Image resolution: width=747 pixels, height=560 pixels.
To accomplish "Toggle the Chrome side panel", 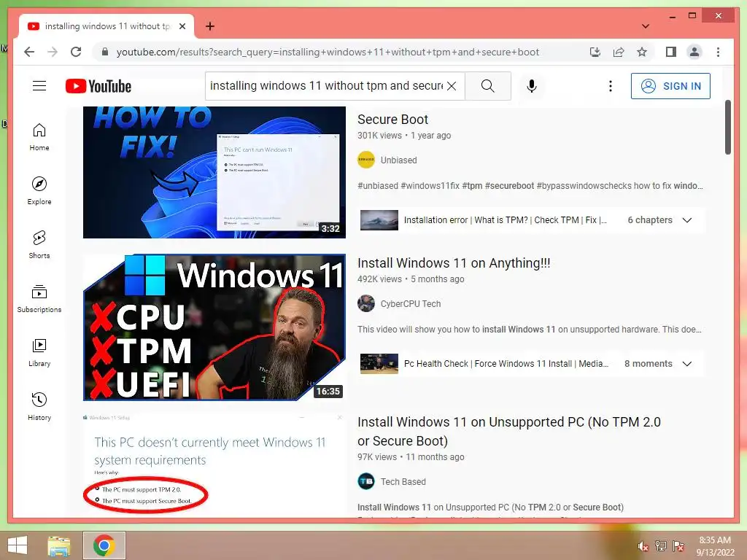I will click(x=671, y=52).
